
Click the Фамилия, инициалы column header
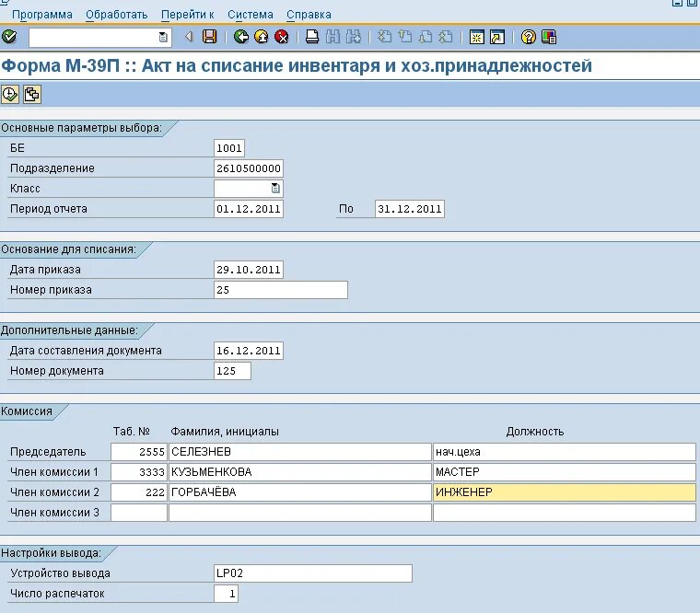225,432
